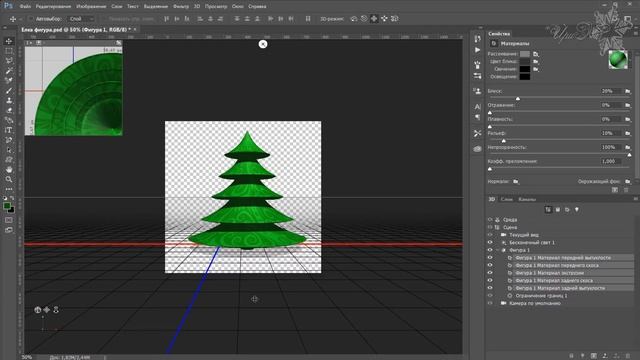Open Непрозрачность texture folder menu
The width and height of the screenshot is (640, 360).
click(628, 147)
